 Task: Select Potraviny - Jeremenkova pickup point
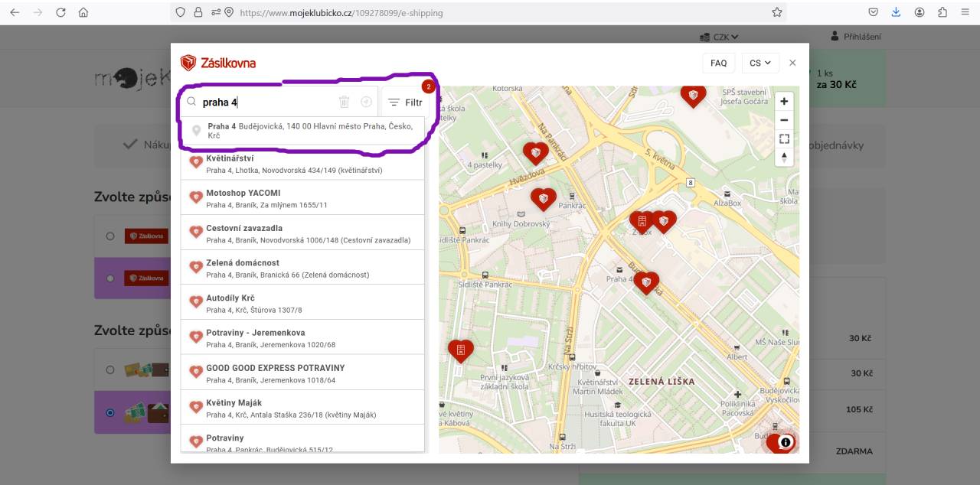tap(302, 337)
